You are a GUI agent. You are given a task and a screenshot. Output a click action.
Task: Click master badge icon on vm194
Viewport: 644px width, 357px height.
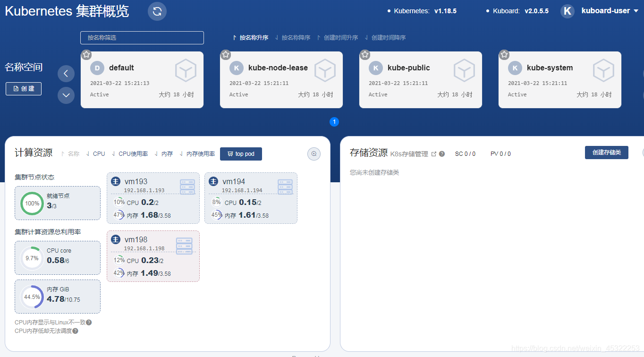213,181
